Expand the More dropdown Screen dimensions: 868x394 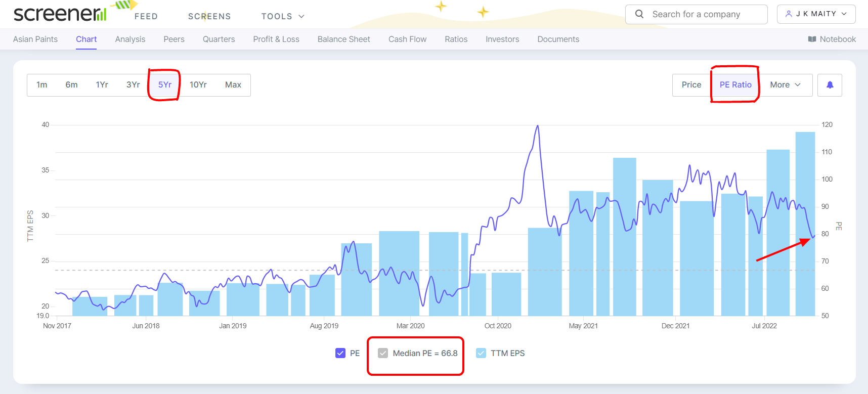[786, 85]
